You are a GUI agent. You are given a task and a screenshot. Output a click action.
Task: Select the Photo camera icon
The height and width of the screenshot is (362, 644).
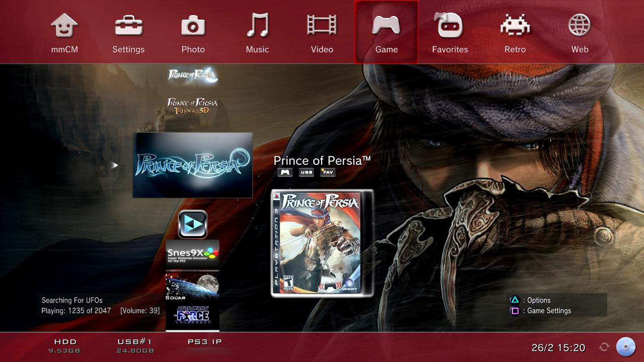tap(193, 25)
